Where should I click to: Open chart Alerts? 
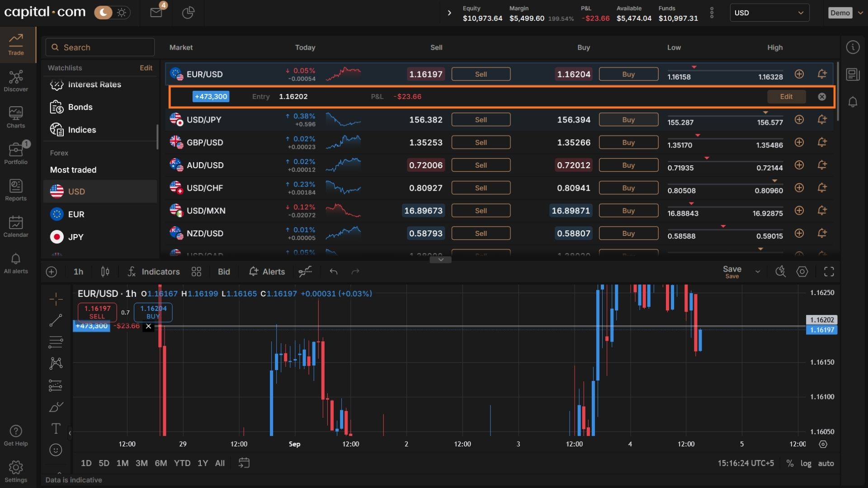click(267, 272)
